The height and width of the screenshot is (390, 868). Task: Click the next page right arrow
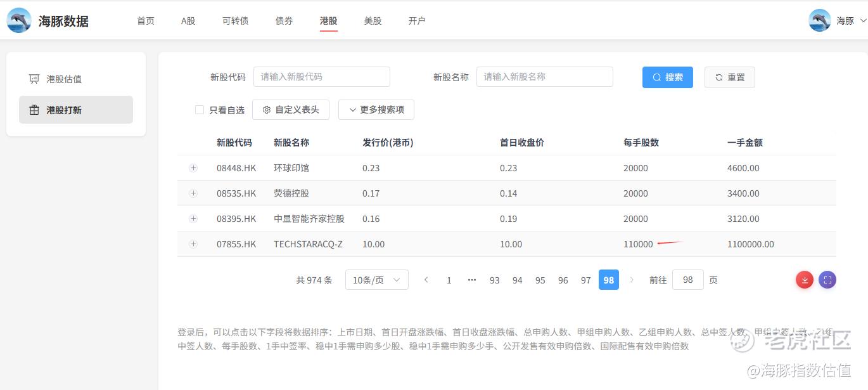tap(632, 280)
